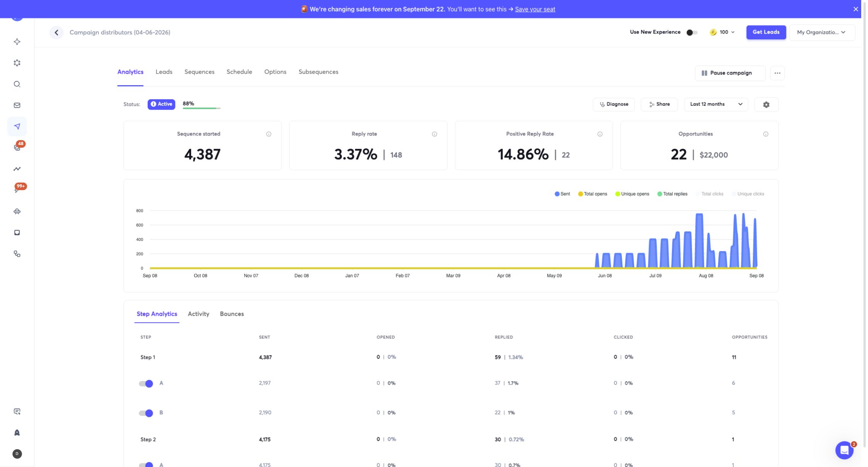Select the Step Analytics tab
The image size is (868, 467).
157,314
